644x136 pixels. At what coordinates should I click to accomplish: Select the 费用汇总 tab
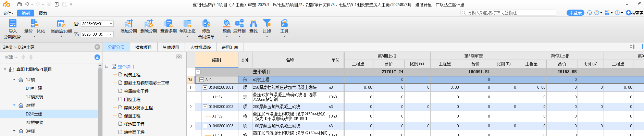(x=230, y=47)
